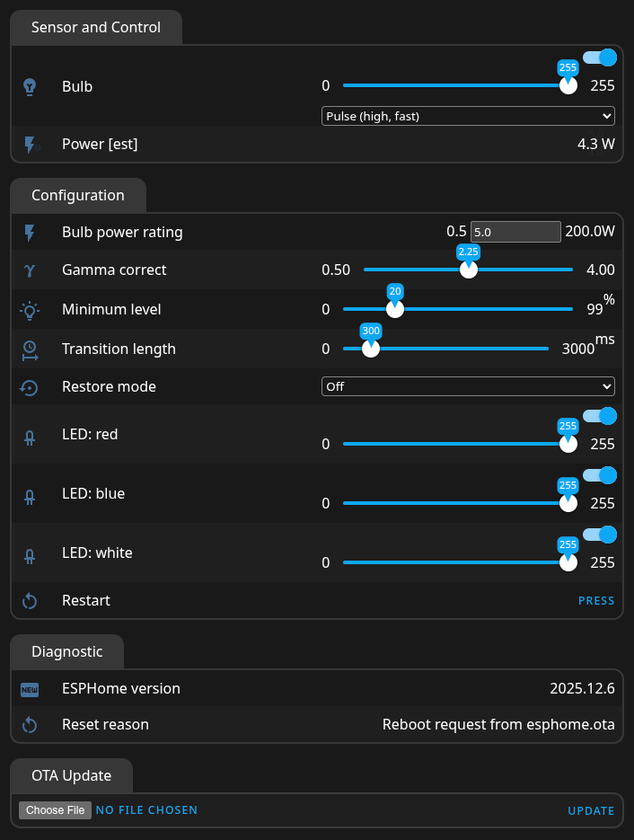The width and height of the screenshot is (634, 840).
Task: Click the Reset reason restart icon
Action: coord(30,725)
